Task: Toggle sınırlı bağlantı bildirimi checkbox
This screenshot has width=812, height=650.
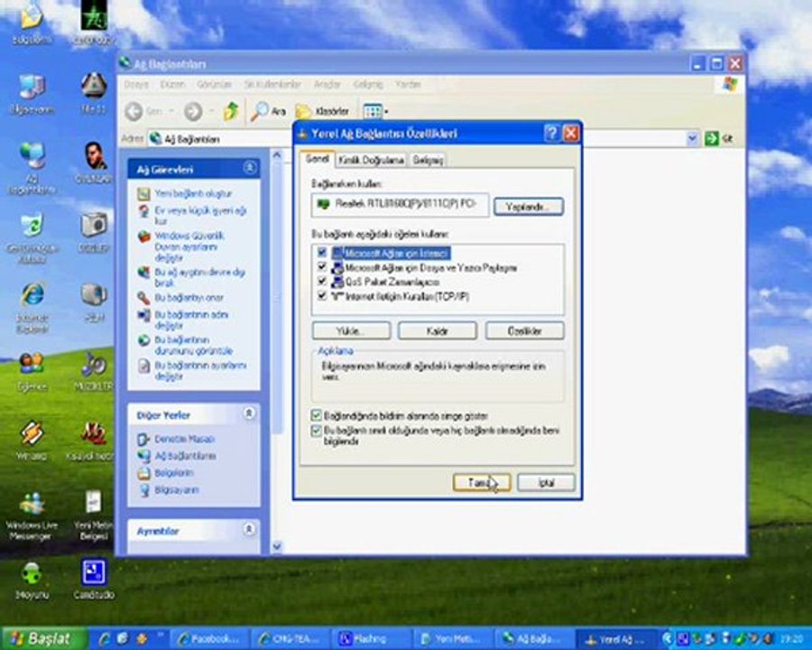Action: click(316, 431)
